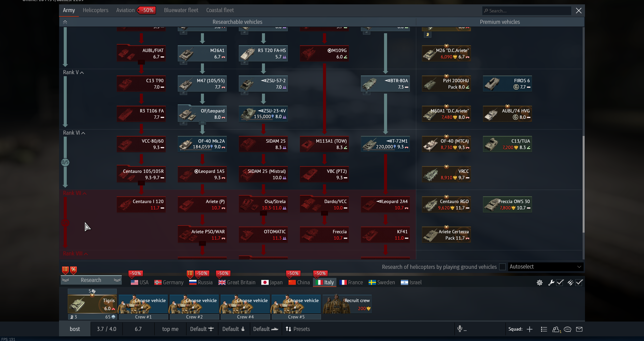Switch to the Helicopters tab
This screenshot has height=341, width=644.
click(x=96, y=10)
